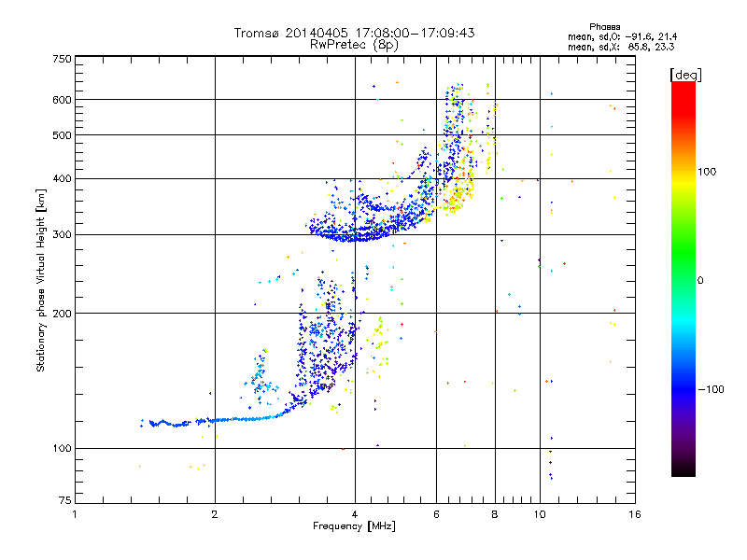Click the black bottom end of the colorbar
Viewport: 747px width, 560px height.
(684, 469)
